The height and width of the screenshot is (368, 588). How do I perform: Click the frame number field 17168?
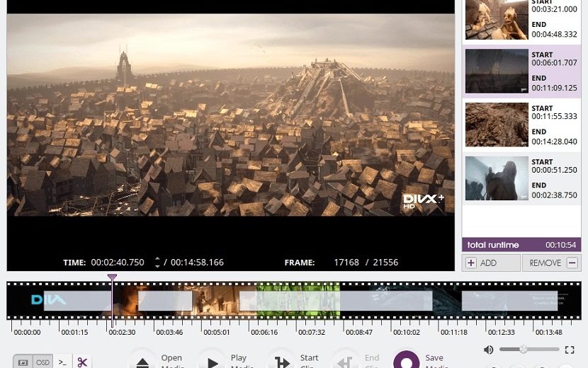(346, 263)
